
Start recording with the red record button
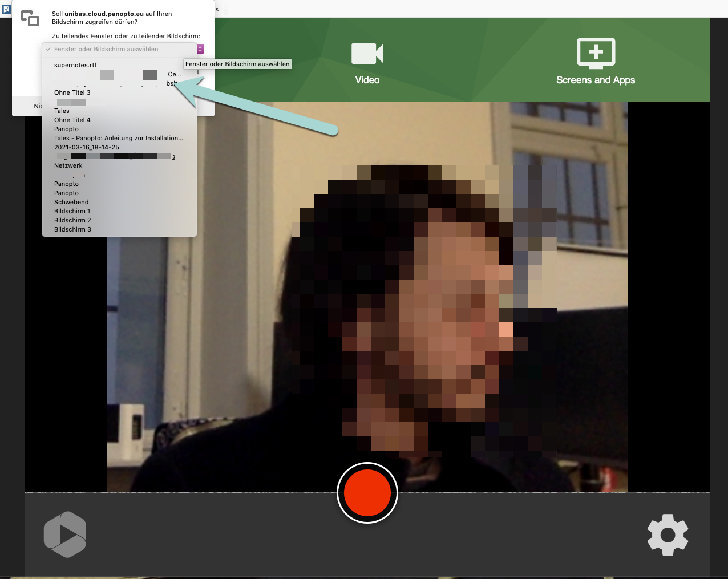(367, 493)
